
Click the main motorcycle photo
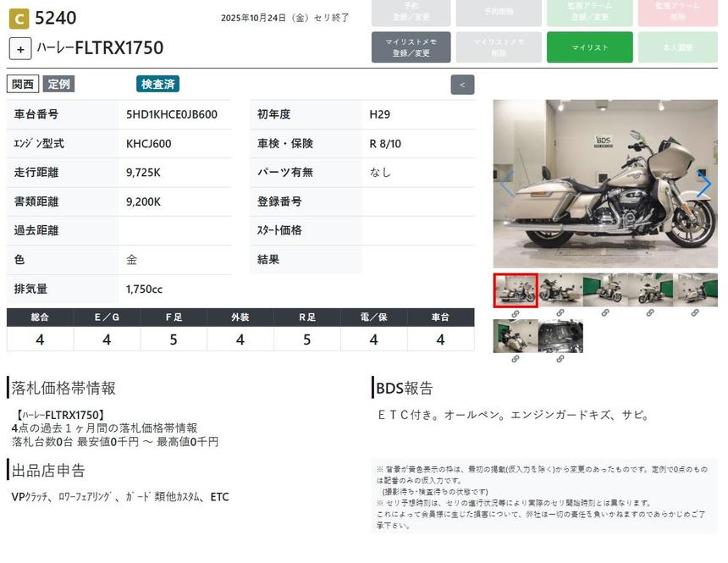(x=604, y=184)
